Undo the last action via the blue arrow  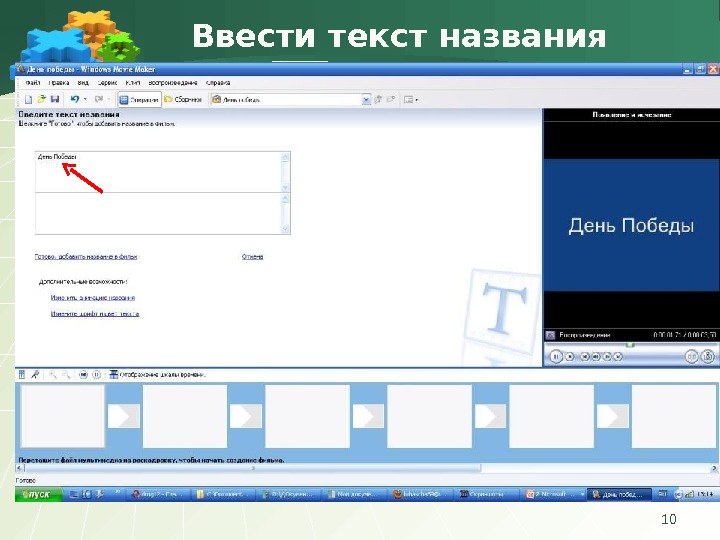coord(74,99)
